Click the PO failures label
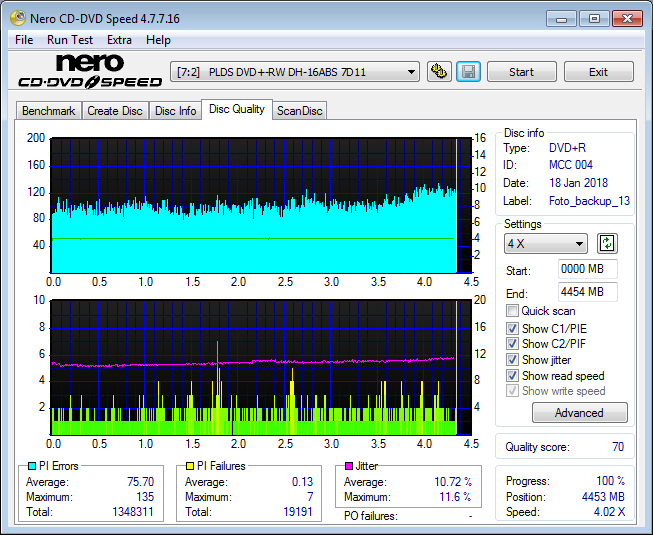 371,516
